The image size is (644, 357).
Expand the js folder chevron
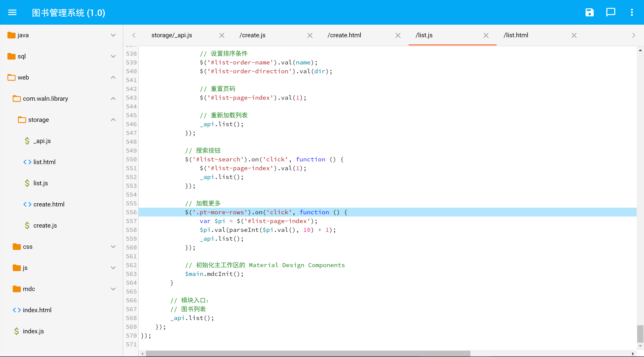point(113,268)
